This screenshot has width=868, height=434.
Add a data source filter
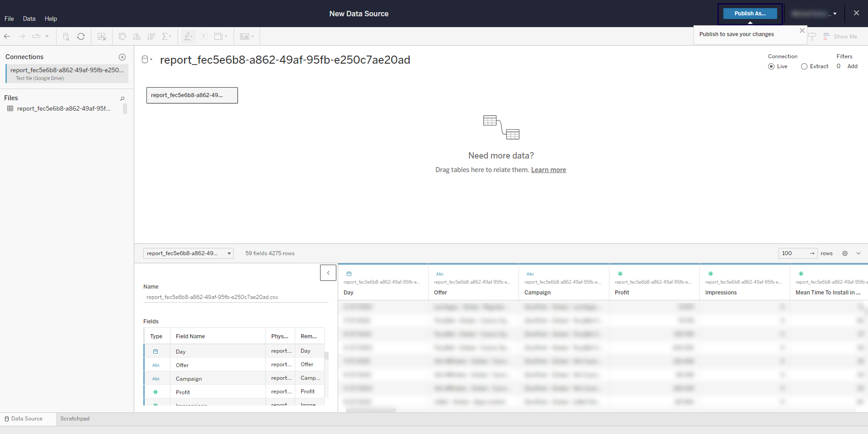click(852, 66)
